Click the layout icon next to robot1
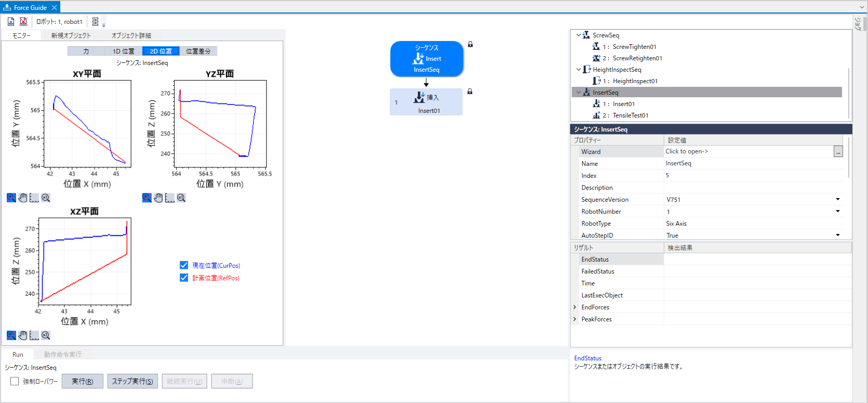Screen dimensions: 868x403 [x=96, y=22]
